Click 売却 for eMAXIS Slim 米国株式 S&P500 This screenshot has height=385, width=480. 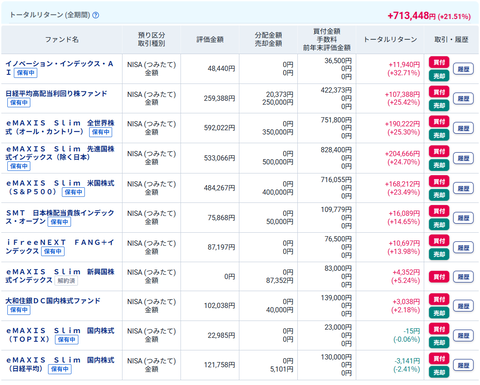[x=439, y=195]
